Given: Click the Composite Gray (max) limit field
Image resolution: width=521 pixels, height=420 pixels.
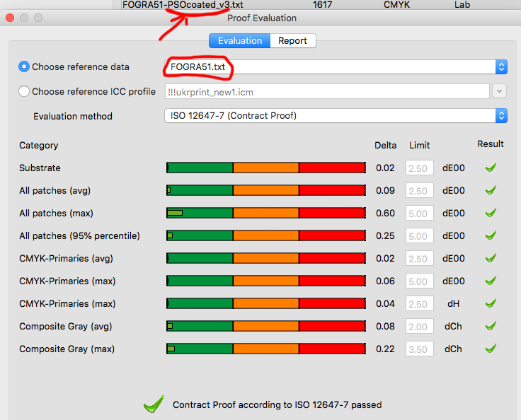Looking at the screenshot, I should (420, 349).
